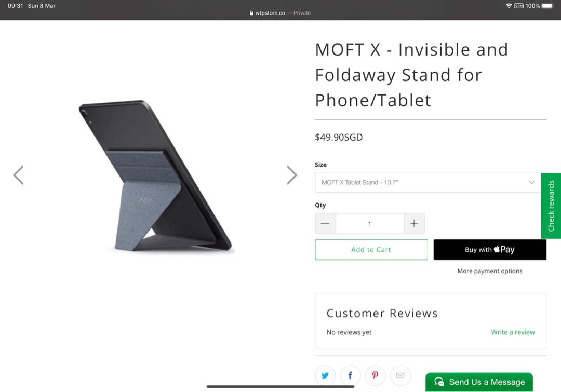Open the Check rewards side tab
This screenshot has width=561, height=392.
[x=552, y=206]
